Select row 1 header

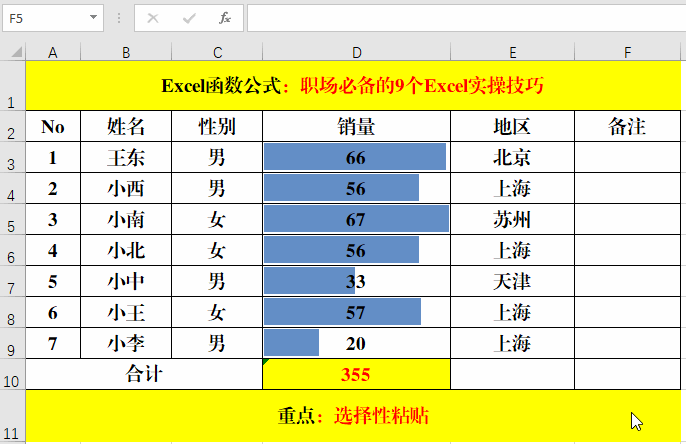coord(12,86)
